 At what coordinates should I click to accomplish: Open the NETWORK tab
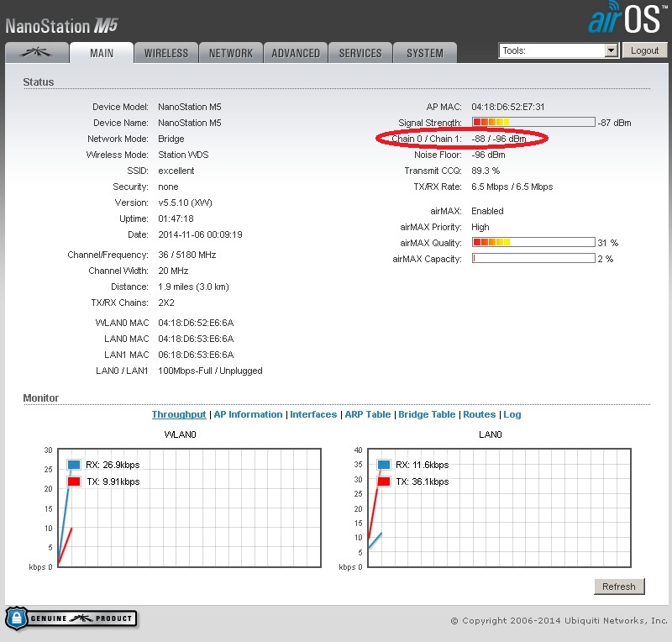(231, 53)
